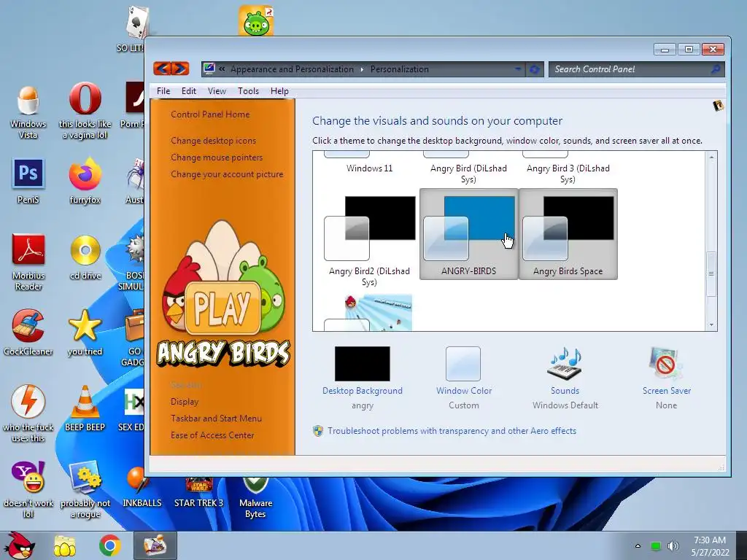
Task: Click the theme list scroll down arrow
Action: pos(711,324)
